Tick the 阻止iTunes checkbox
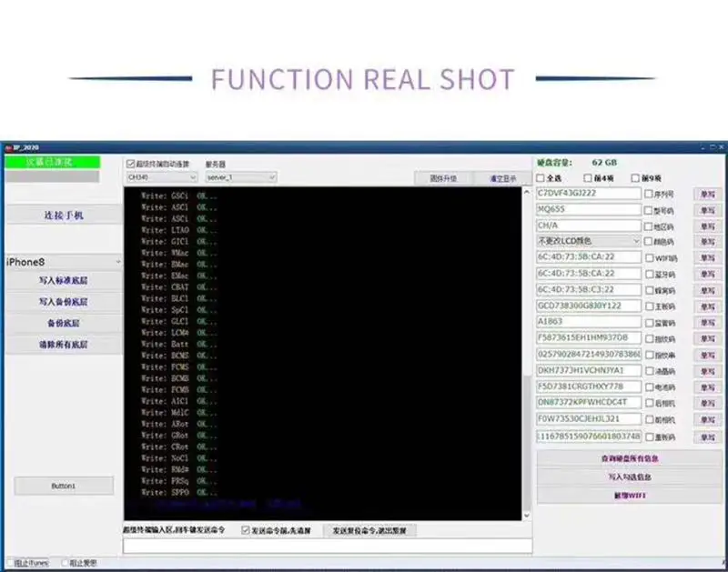Screen dimensions: 728x572 [x=10, y=563]
